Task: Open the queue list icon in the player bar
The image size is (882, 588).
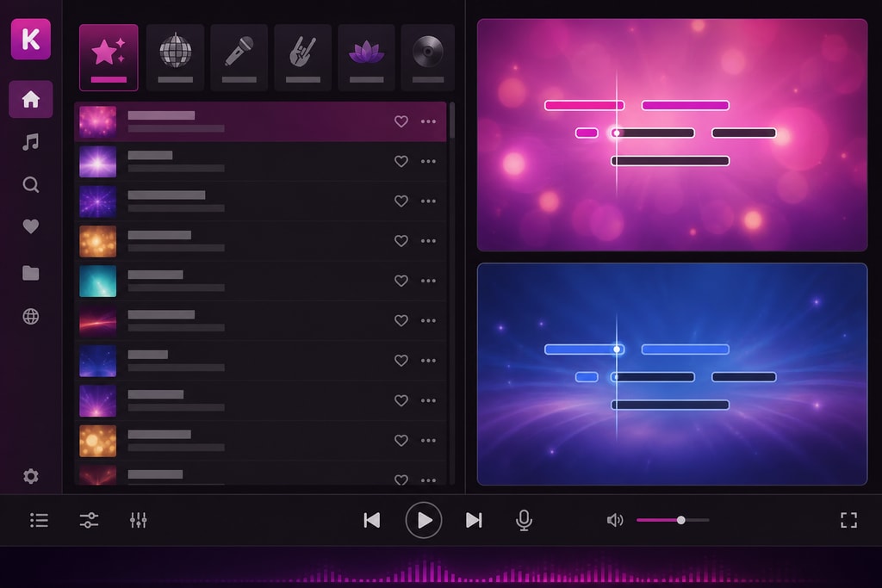Action: click(39, 520)
